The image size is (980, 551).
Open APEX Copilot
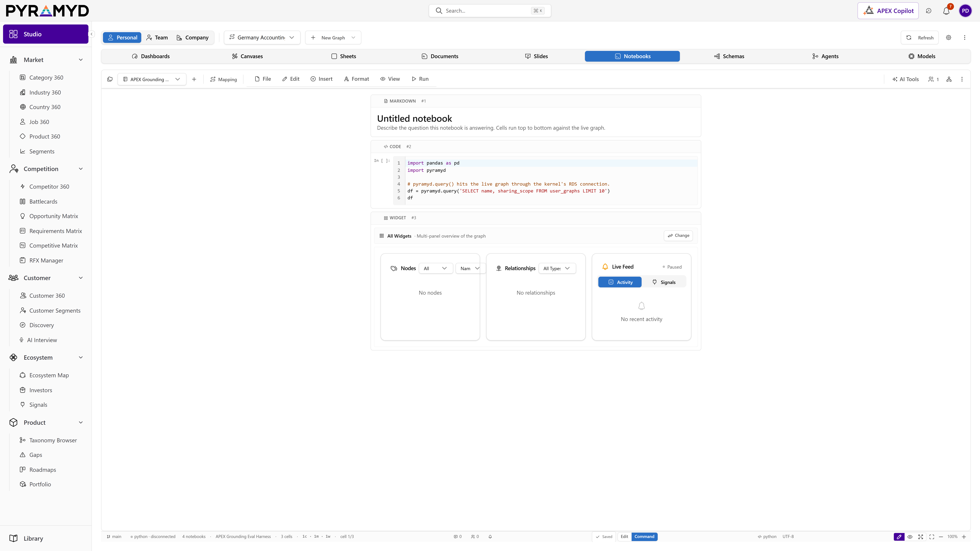tap(888, 11)
